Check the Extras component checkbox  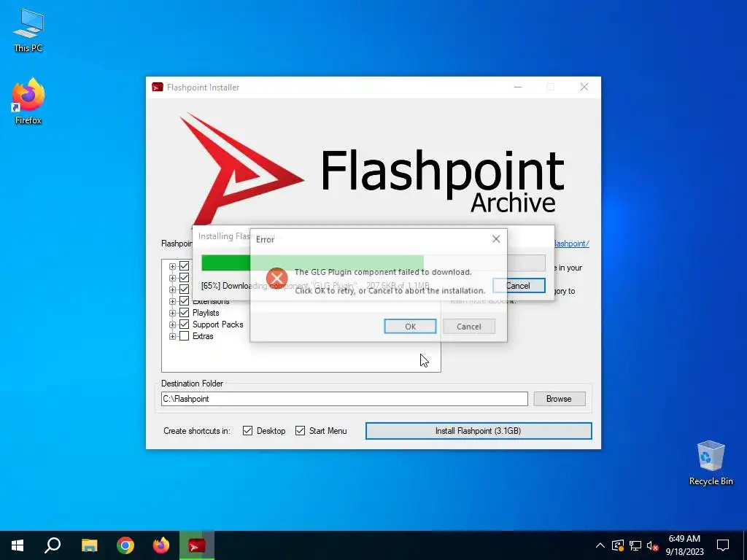(184, 336)
